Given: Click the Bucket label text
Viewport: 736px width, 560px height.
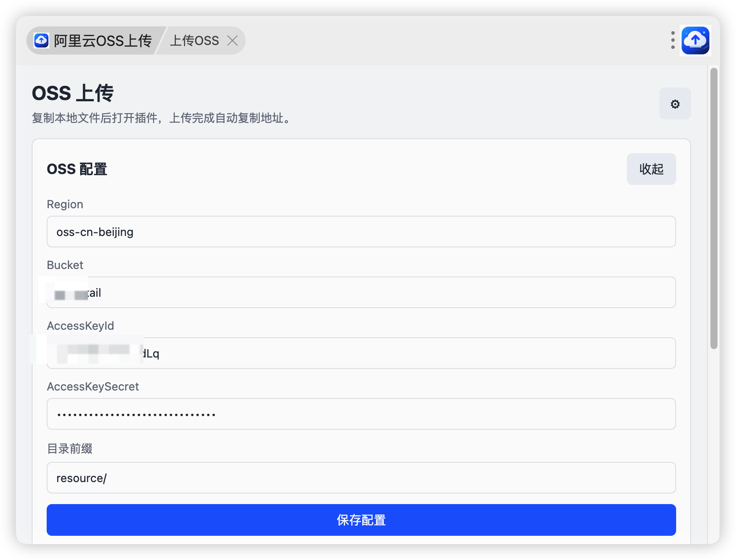Looking at the screenshot, I should (x=65, y=265).
